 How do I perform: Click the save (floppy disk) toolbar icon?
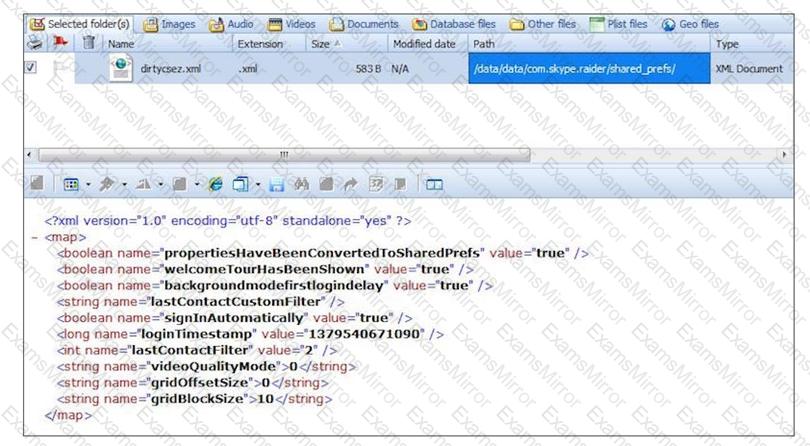click(277, 185)
